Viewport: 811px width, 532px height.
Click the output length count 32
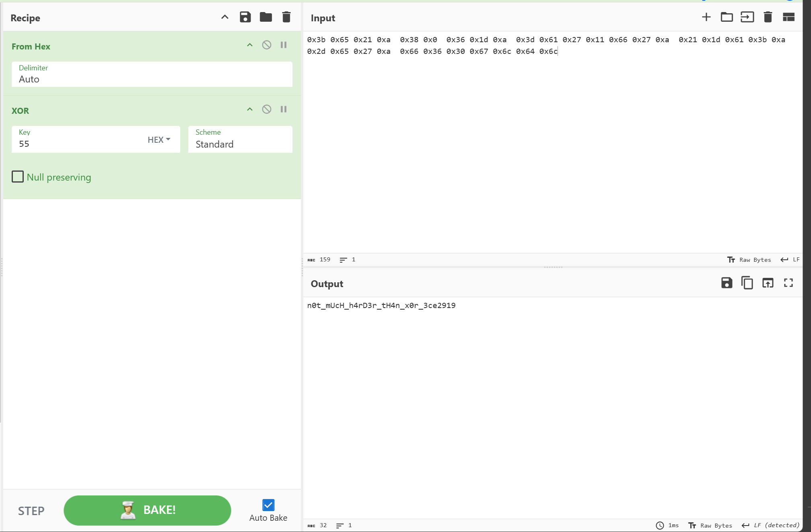point(317,526)
